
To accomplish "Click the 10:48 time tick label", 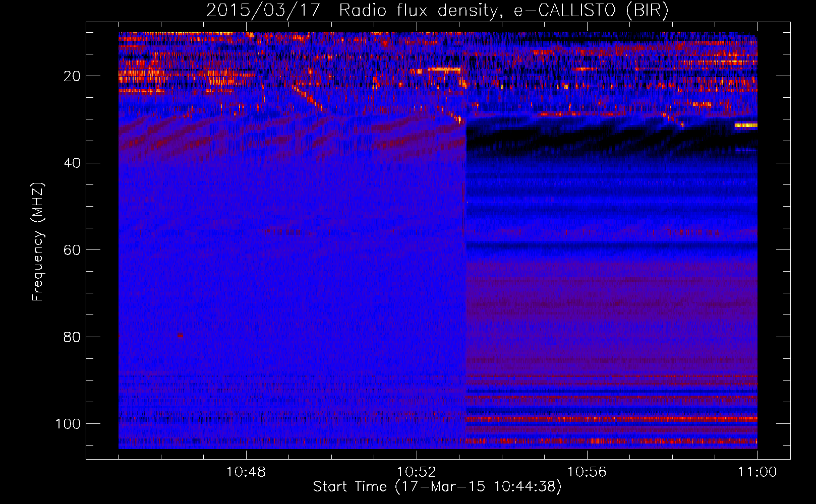I will [246, 472].
